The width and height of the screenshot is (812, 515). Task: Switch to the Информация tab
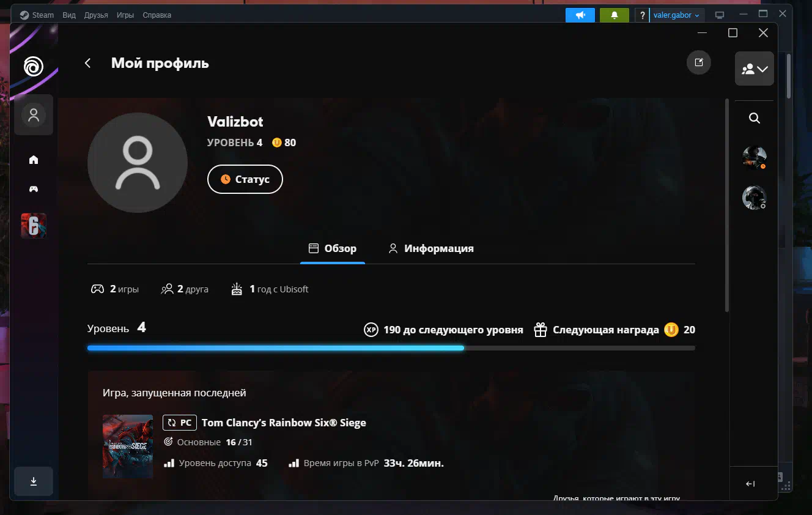[431, 248]
